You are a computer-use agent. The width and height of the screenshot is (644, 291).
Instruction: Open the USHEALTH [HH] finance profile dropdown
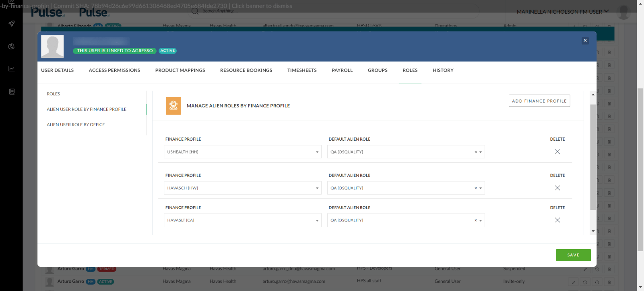(x=243, y=152)
